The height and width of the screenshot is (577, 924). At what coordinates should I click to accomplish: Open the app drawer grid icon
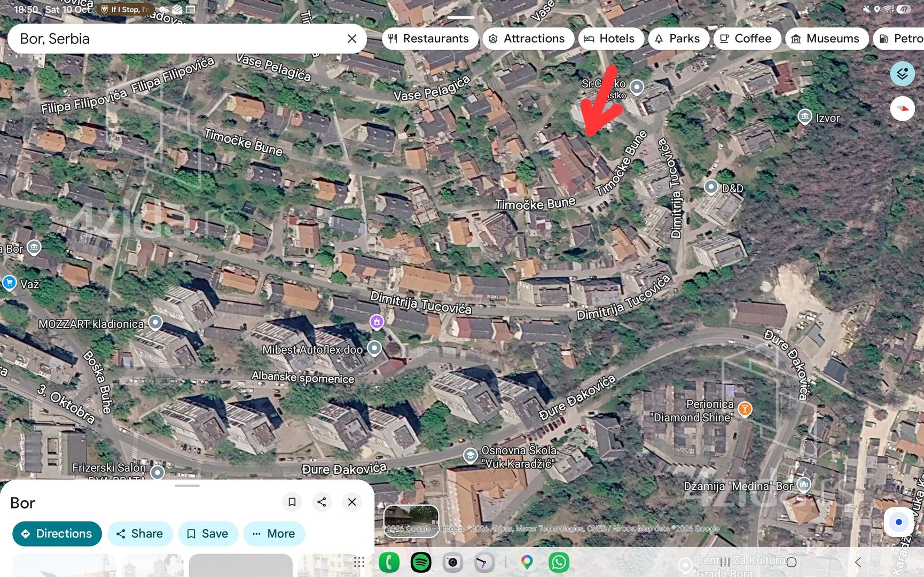click(359, 562)
